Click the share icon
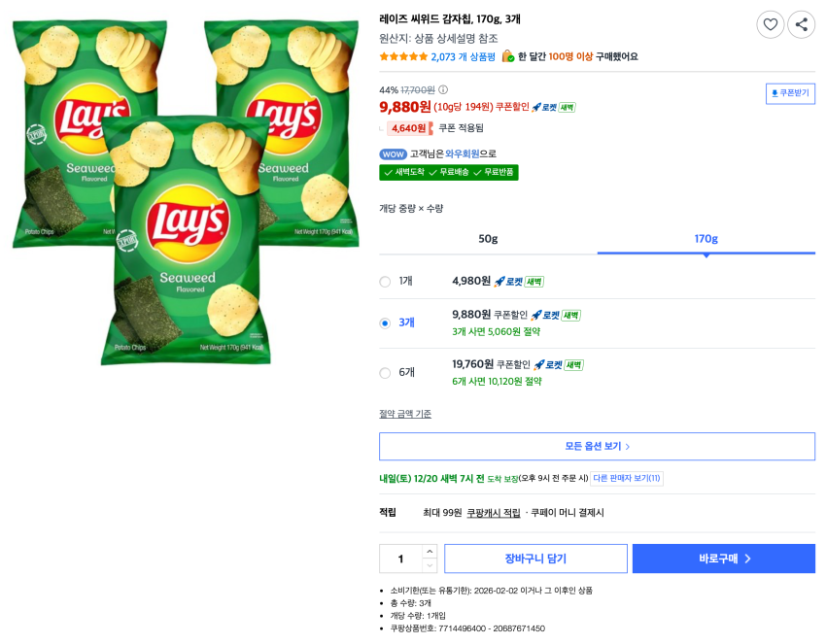Image resolution: width=826 pixels, height=644 pixels. [x=802, y=24]
